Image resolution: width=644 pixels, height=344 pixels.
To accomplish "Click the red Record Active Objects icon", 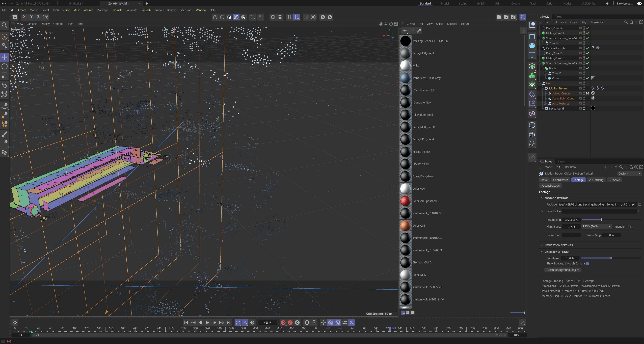I will tap(283, 323).
